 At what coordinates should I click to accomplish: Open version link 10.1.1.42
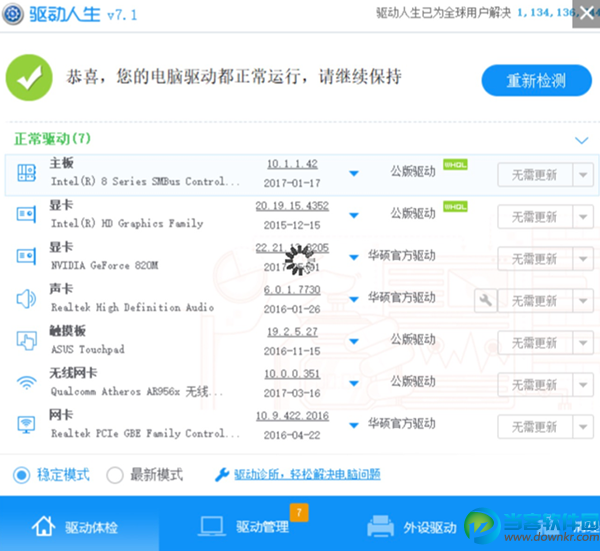pyautogui.click(x=292, y=164)
